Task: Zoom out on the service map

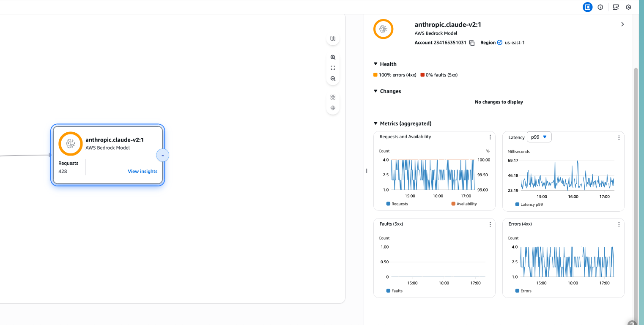Action: (x=333, y=79)
